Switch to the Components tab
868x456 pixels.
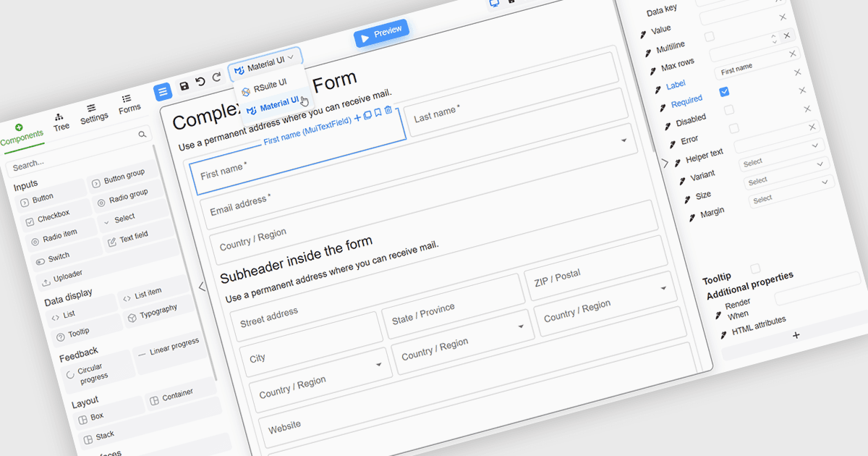21,135
